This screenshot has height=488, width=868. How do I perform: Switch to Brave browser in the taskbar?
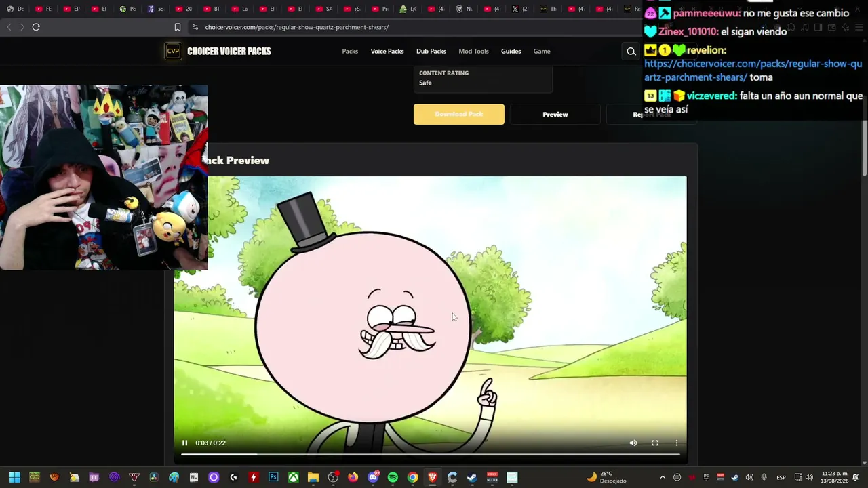point(432,477)
